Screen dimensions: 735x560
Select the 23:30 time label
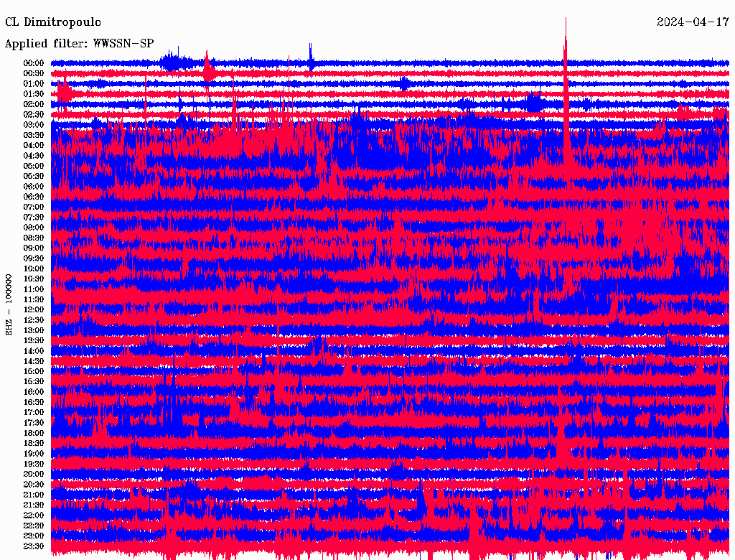pyautogui.click(x=34, y=546)
